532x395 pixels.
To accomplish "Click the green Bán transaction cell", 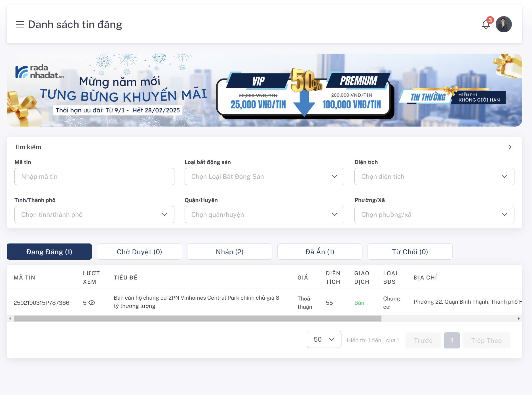I will [x=359, y=303].
